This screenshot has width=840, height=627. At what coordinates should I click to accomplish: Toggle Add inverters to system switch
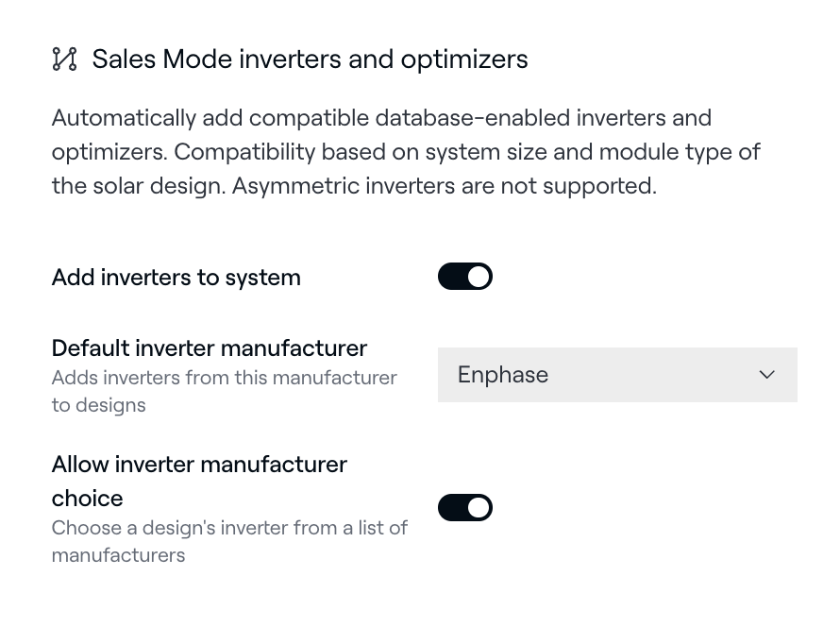point(464,277)
